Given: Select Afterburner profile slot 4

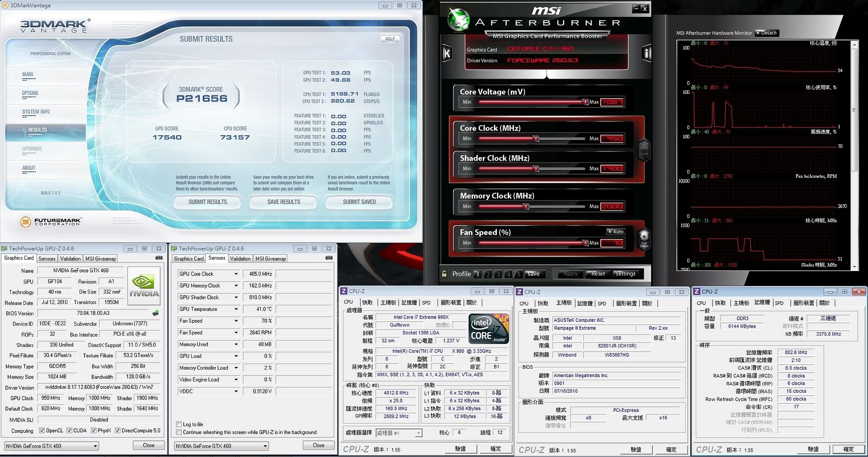Looking at the screenshot, I should (508, 274).
